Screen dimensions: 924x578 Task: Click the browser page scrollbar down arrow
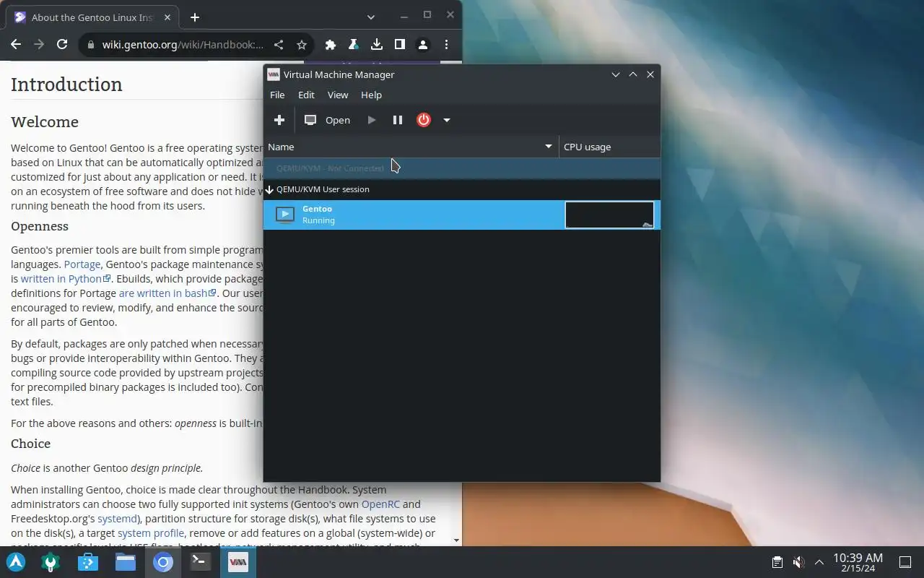coord(456,540)
